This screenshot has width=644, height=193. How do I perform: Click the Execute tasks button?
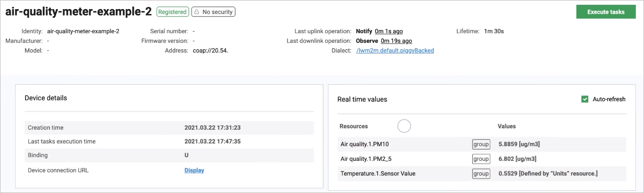606,12
